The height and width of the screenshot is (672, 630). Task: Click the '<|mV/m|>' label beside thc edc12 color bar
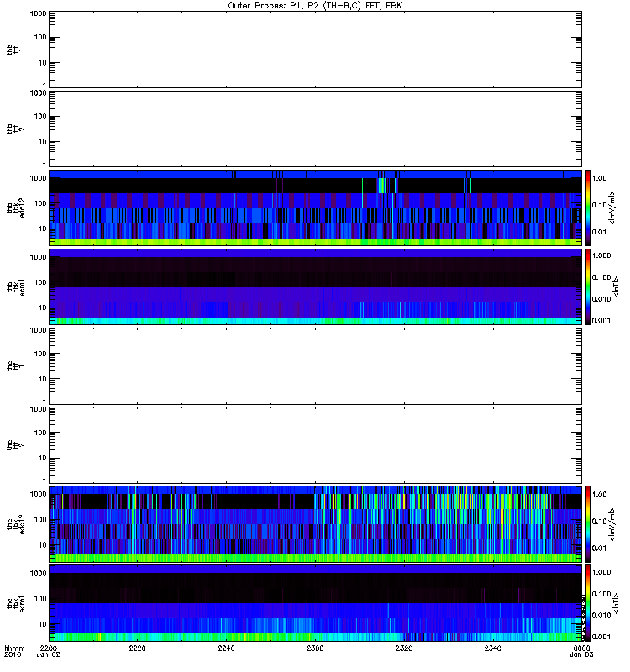tap(612, 523)
